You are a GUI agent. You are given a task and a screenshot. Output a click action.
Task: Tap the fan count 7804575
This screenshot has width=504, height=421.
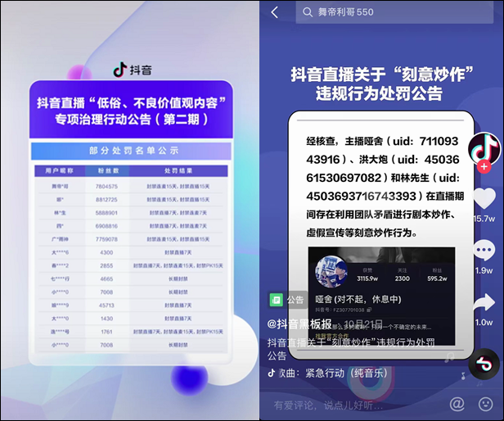[106, 187]
